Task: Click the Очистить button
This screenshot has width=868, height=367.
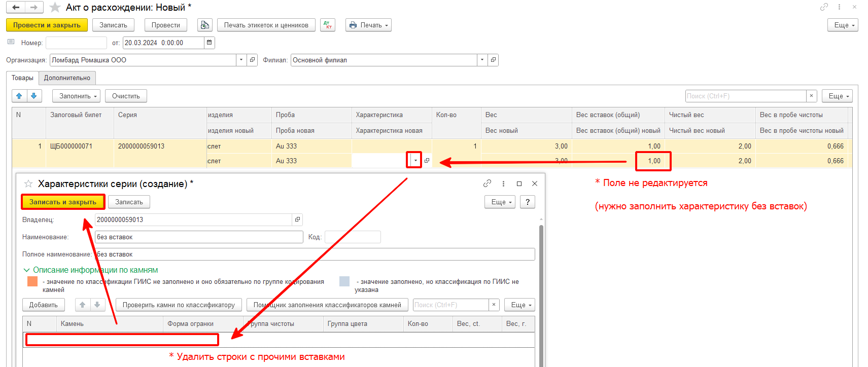Action: coord(126,96)
